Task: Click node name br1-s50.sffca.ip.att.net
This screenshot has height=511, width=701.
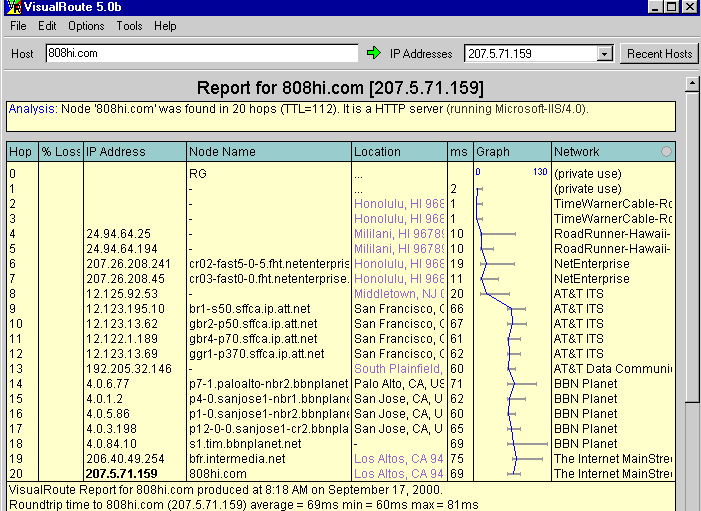Action: [249, 309]
